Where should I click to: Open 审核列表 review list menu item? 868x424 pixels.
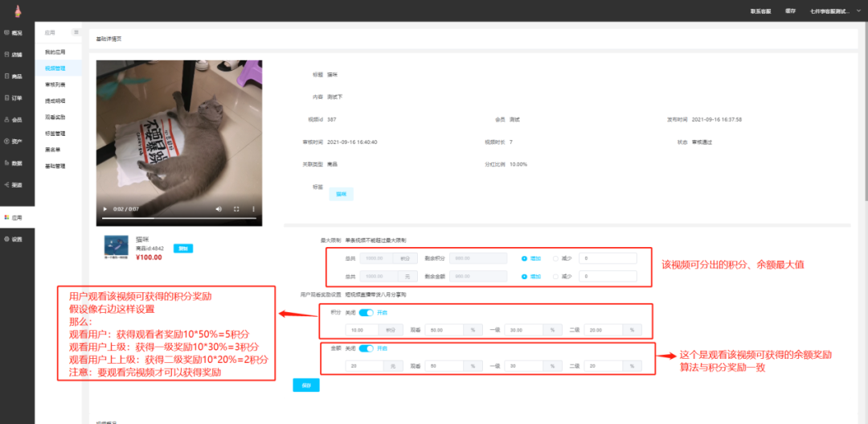pos(55,84)
